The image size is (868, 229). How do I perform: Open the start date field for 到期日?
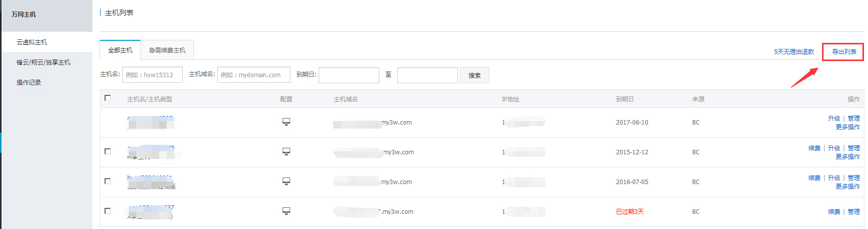click(x=349, y=75)
